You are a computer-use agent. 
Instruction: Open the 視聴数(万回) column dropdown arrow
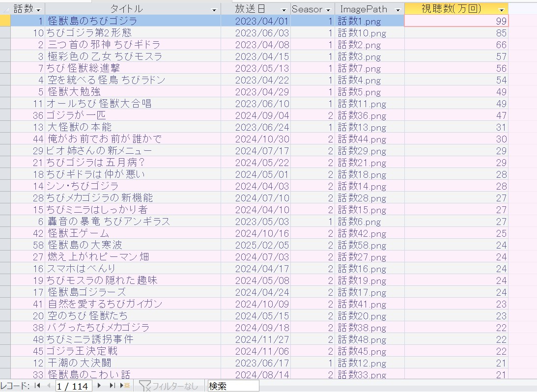502,10
